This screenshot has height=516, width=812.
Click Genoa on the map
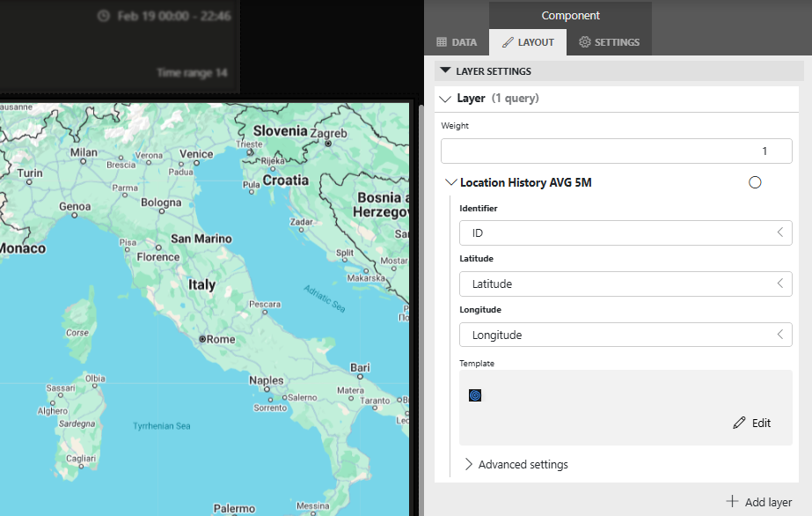75,207
